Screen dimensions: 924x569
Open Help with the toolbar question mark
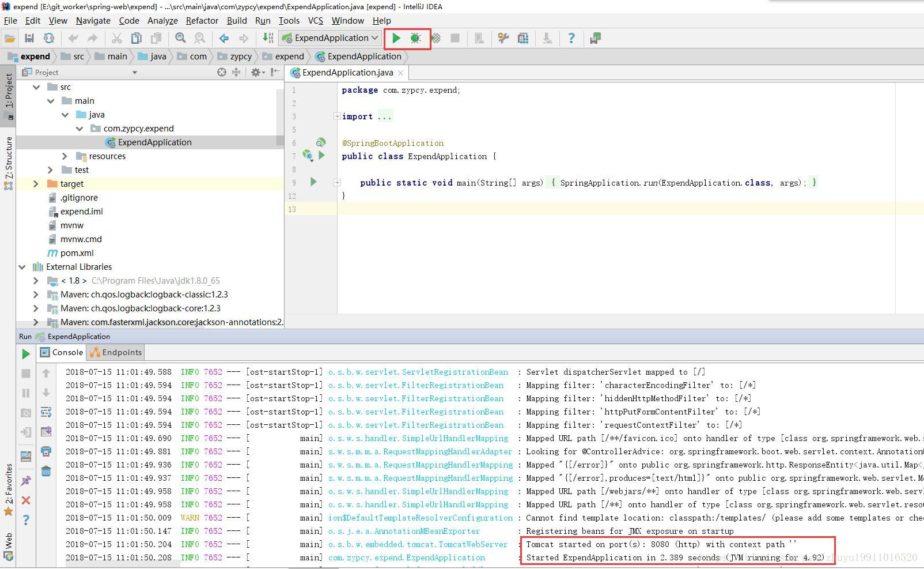[571, 38]
